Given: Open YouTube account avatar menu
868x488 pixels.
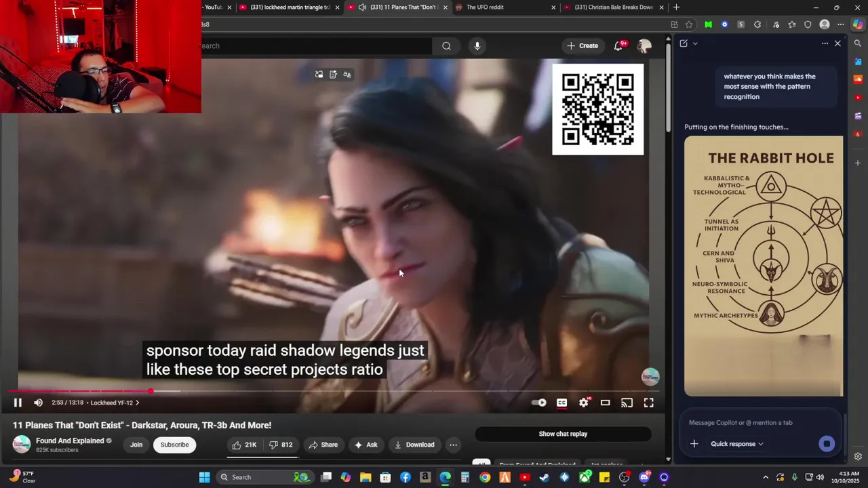Looking at the screenshot, I should [644, 45].
